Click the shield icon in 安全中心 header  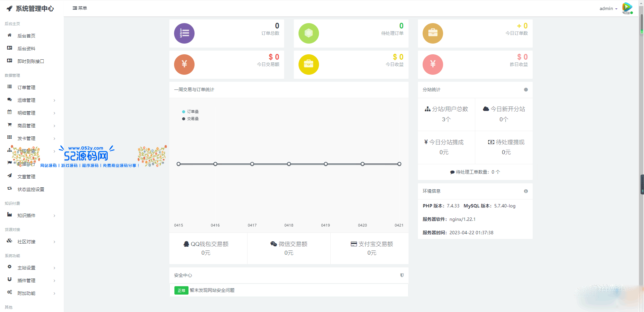[x=402, y=275]
